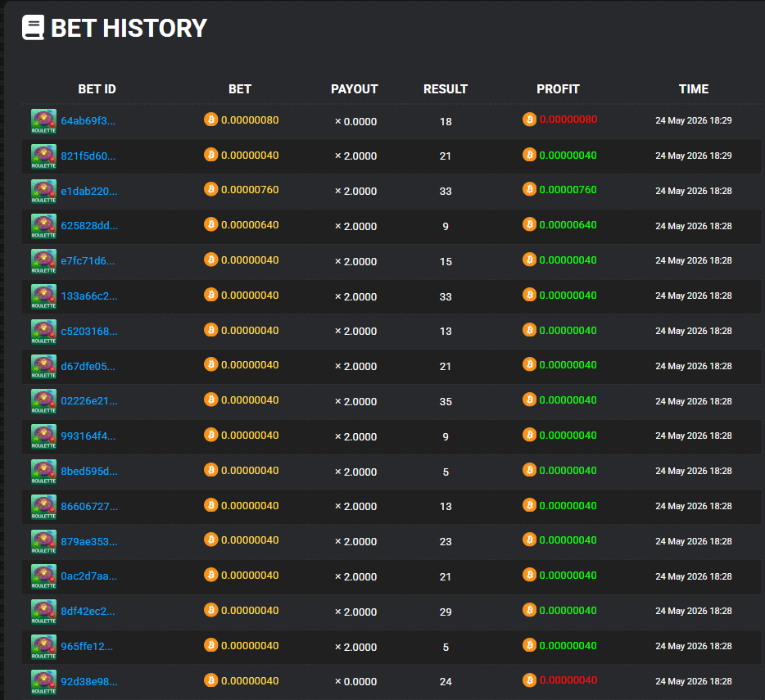
Task: Click bet amount 0.00000080
Action: [x=250, y=120]
